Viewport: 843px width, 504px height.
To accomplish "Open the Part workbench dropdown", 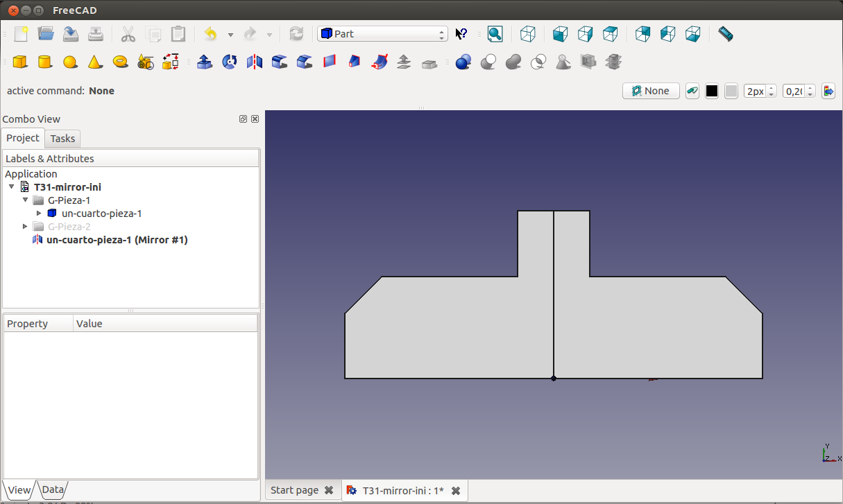I will coord(382,34).
